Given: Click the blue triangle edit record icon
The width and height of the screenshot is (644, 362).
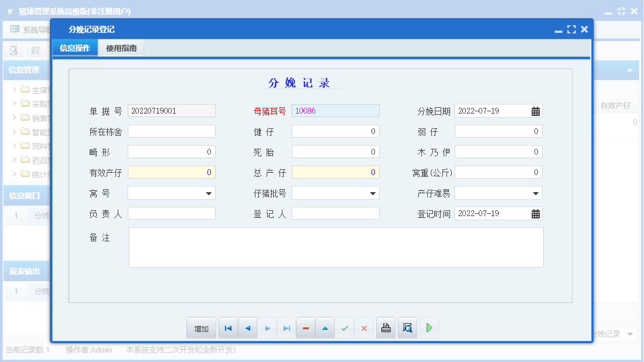Looking at the screenshot, I should (x=325, y=327).
